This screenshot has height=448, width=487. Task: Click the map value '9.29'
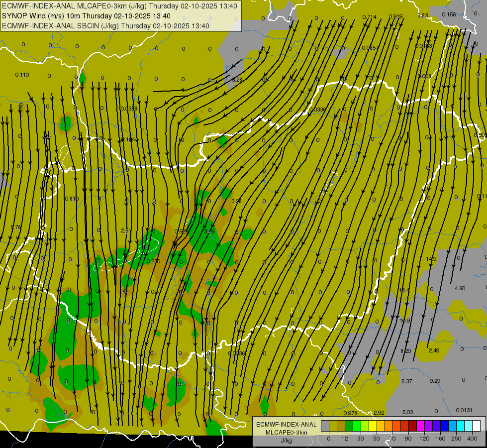pyautogui.click(x=435, y=380)
